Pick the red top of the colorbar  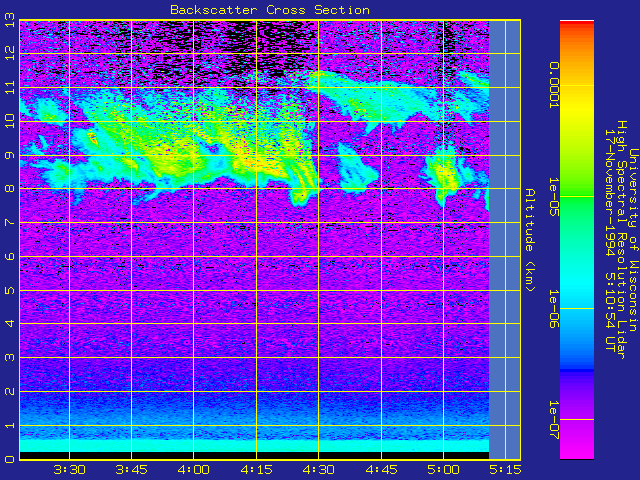click(577, 24)
